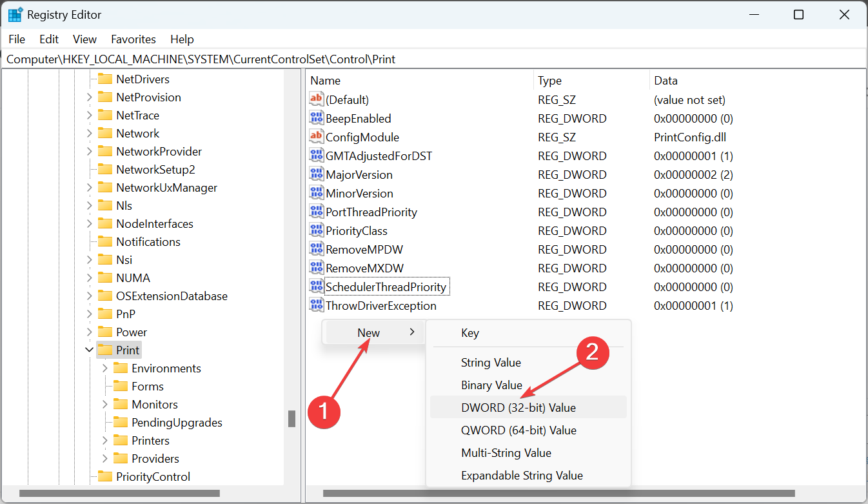Screen dimensions: 868x504
Task: Expand the Providers subkey node
Action: coord(104,458)
